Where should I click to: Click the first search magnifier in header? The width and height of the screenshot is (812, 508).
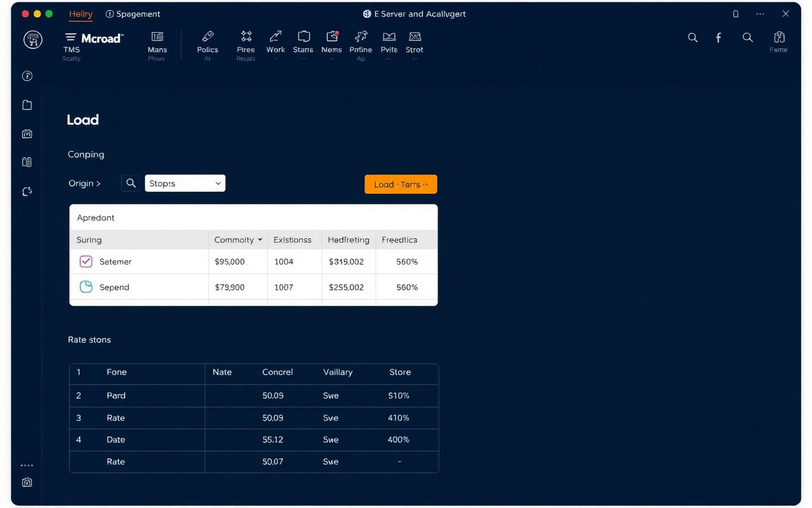click(x=692, y=38)
